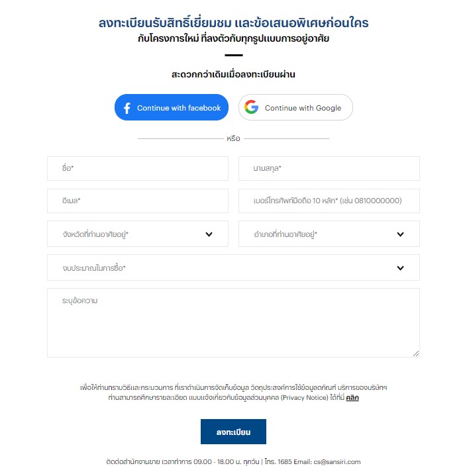This screenshot has width=469, height=476.
Task: Select the จังหวัดที่ท่านอาศัยอยู่ combo box
Action: pyautogui.click(x=138, y=234)
